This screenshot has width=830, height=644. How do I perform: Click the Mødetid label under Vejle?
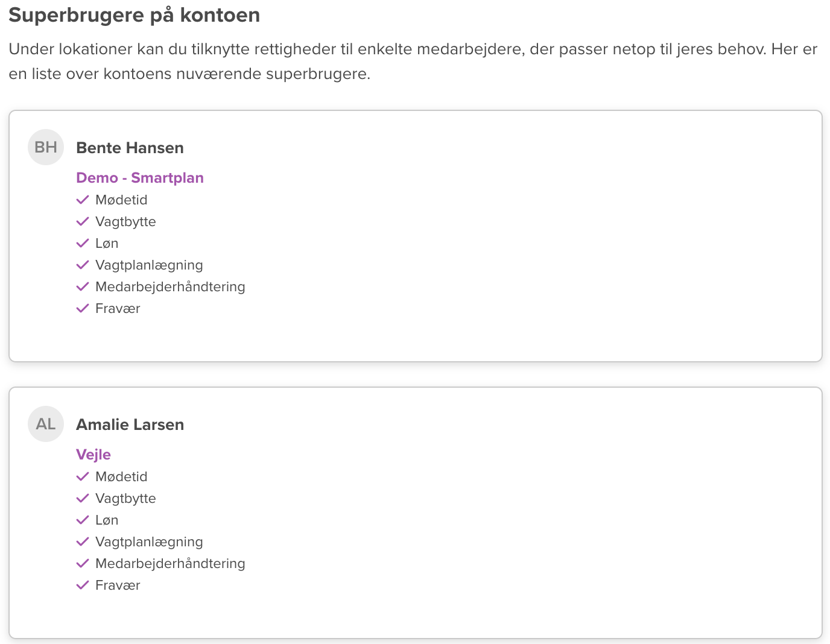point(121,476)
